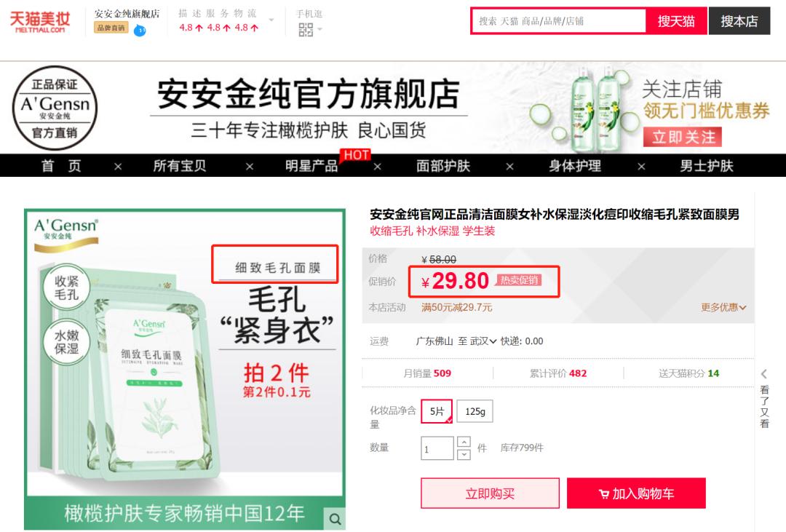This screenshot has height=532, width=786.
Task: Expand the store ratings dropdown arrow
Action: coord(271,20)
